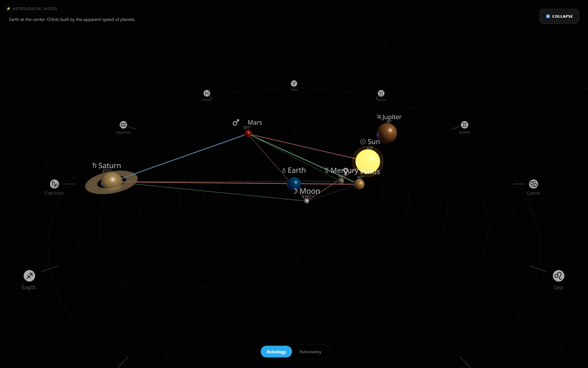The width and height of the screenshot is (588, 368).
Task: Click the Taurus zodiac sign icon
Action: 381,93
